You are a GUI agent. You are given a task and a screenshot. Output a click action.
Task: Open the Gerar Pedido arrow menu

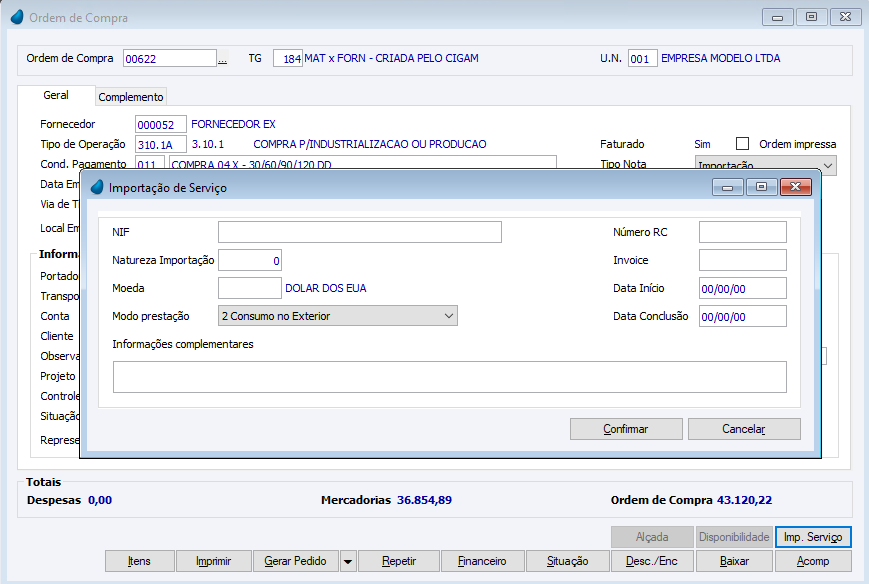pos(347,561)
